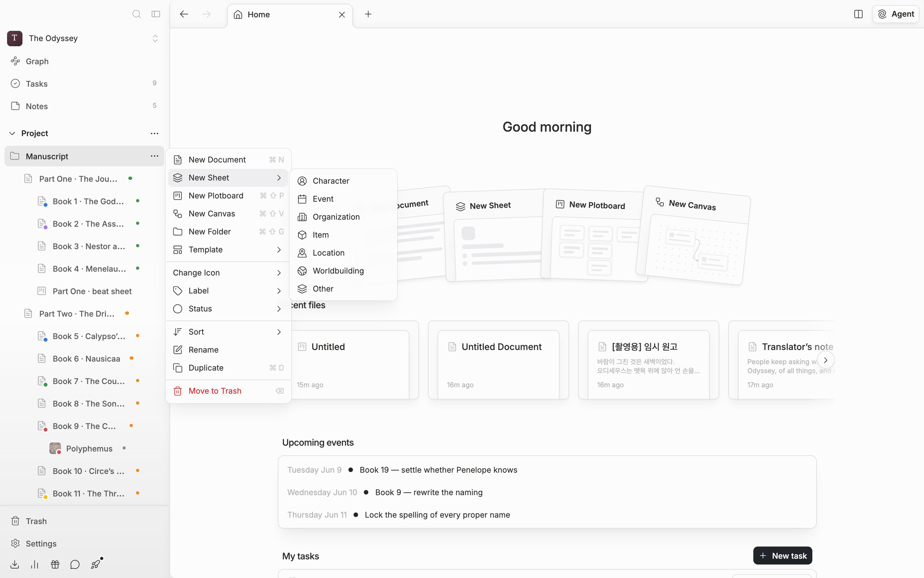Select New Folder in context menu
Viewport: 924px width, 578px height.
pyautogui.click(x=228, y=231)
